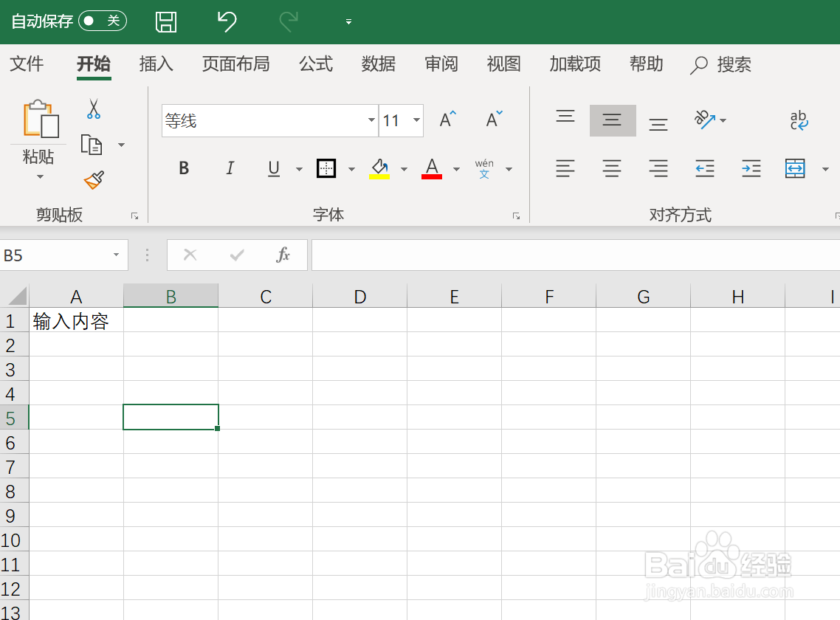Align text left

[565, 168]
